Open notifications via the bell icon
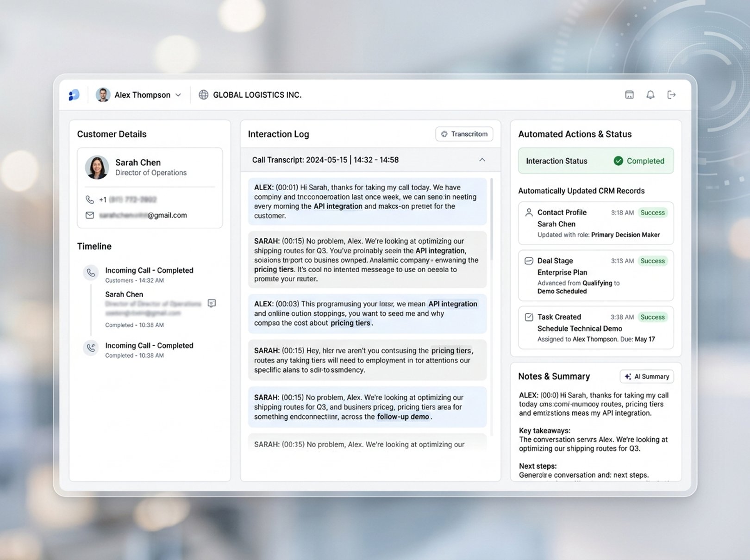The width and height of the screenshot is (750, 560). (650, 94)
